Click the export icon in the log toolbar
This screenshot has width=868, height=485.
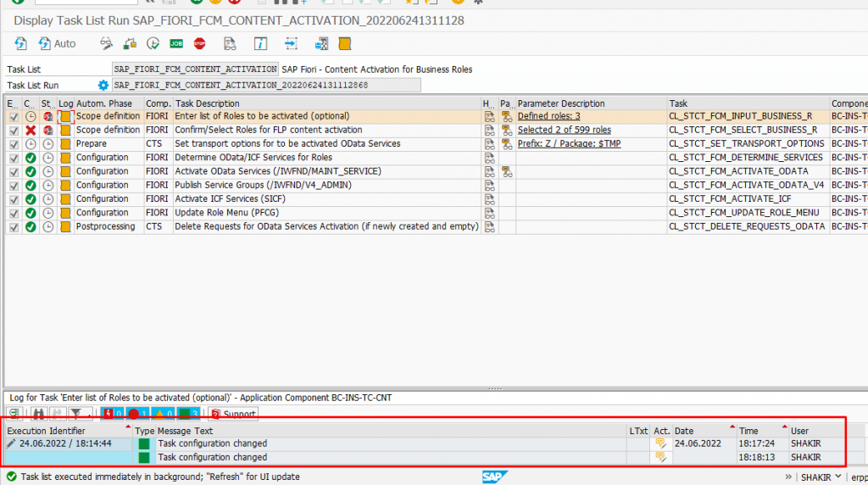[14, 414]
